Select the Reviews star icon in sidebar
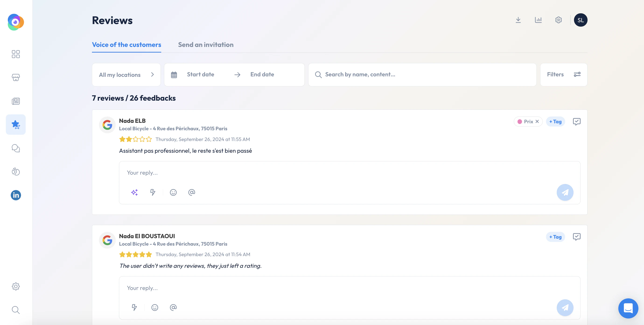Screen dimensions: 644x325 (x=15, y=124)
